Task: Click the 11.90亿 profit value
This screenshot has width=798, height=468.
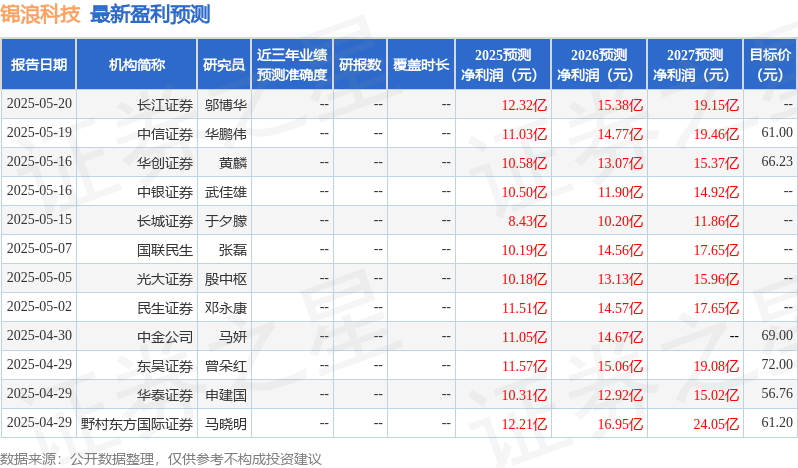Action: [620, 192]
